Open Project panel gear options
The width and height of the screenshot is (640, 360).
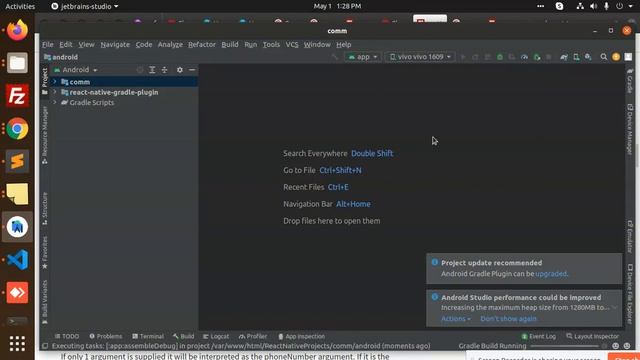point(180,70)
